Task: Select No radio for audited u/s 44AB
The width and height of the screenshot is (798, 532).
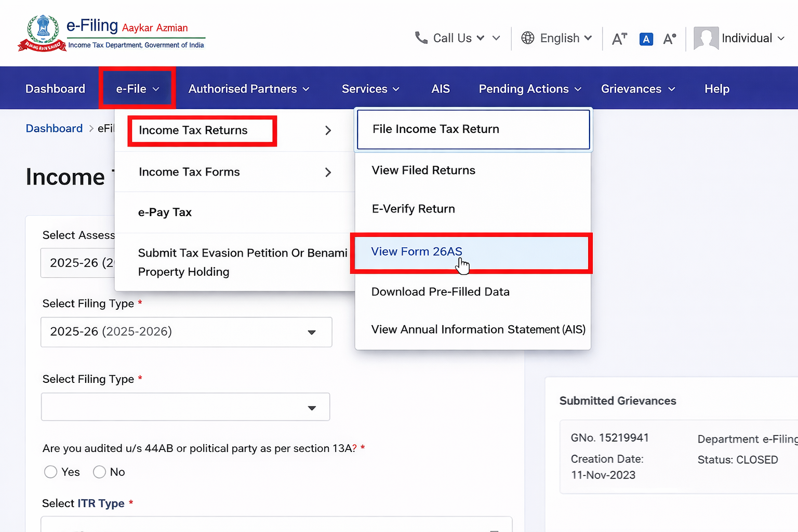Action: [99, 472]
